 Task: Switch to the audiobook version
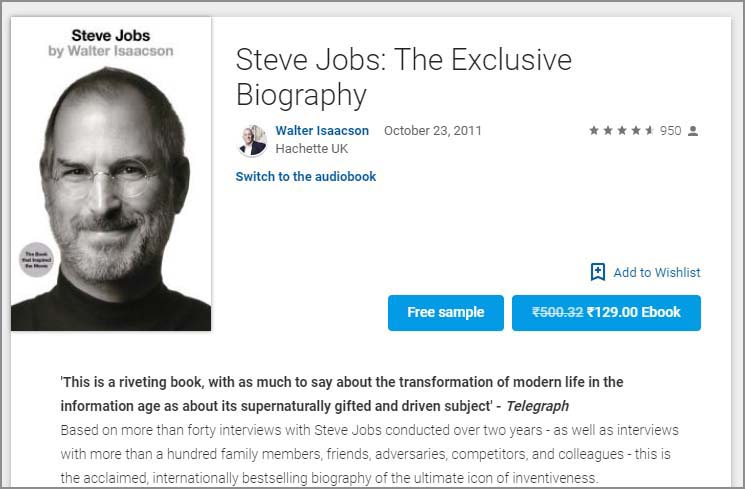[305, 176]
